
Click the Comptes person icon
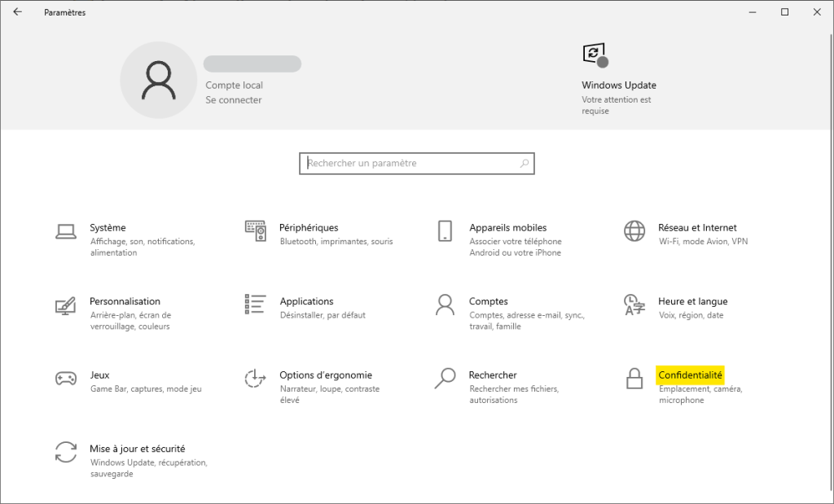coord(445,305)
